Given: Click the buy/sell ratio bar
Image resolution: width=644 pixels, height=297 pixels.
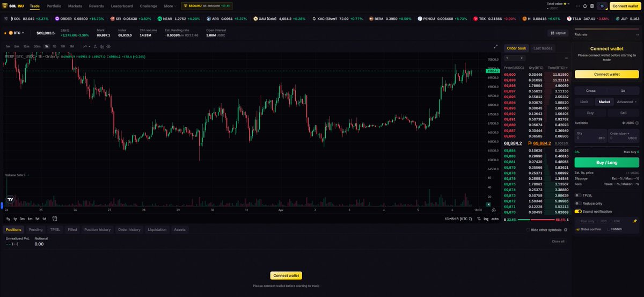Looking at the screenshot, I should 536,220.
